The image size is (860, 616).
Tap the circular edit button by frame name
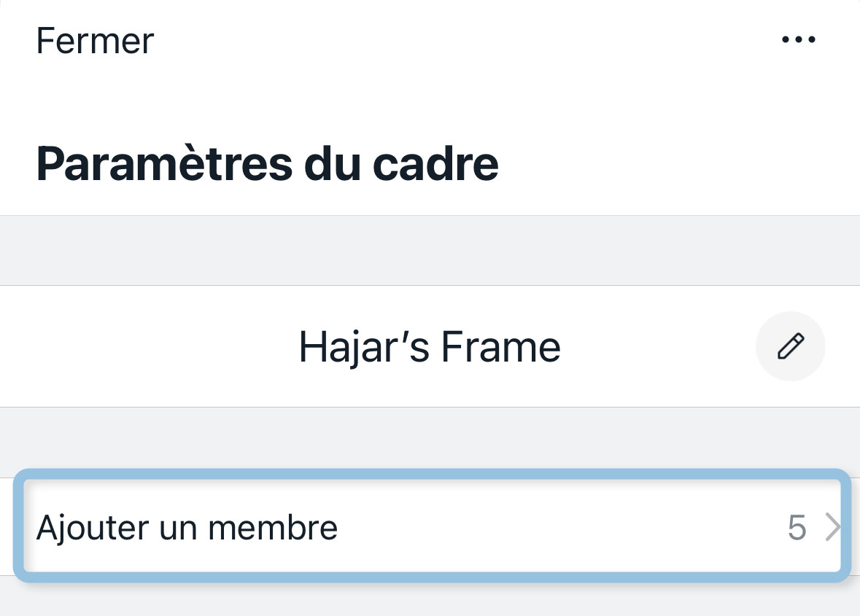tap(791, 346)
